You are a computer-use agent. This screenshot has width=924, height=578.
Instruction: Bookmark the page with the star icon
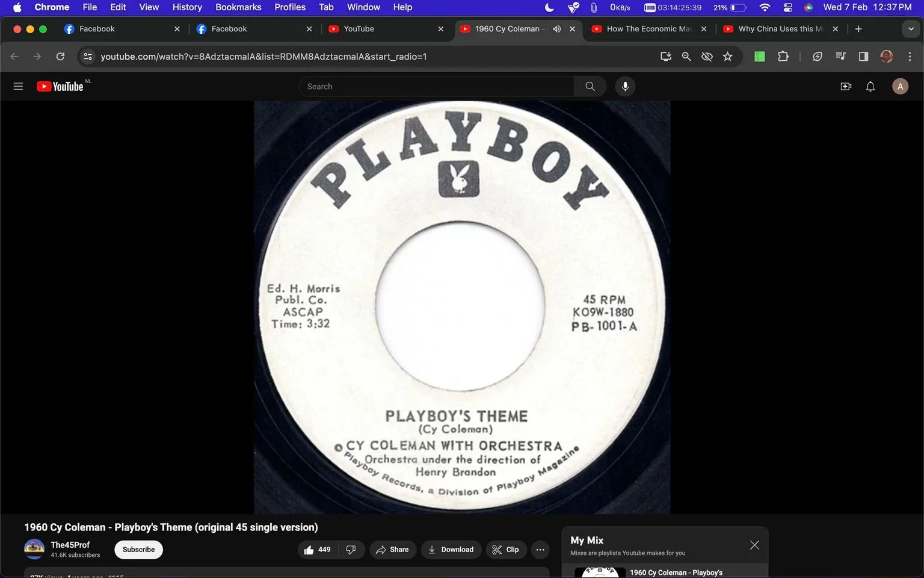[x=728, y=56]
